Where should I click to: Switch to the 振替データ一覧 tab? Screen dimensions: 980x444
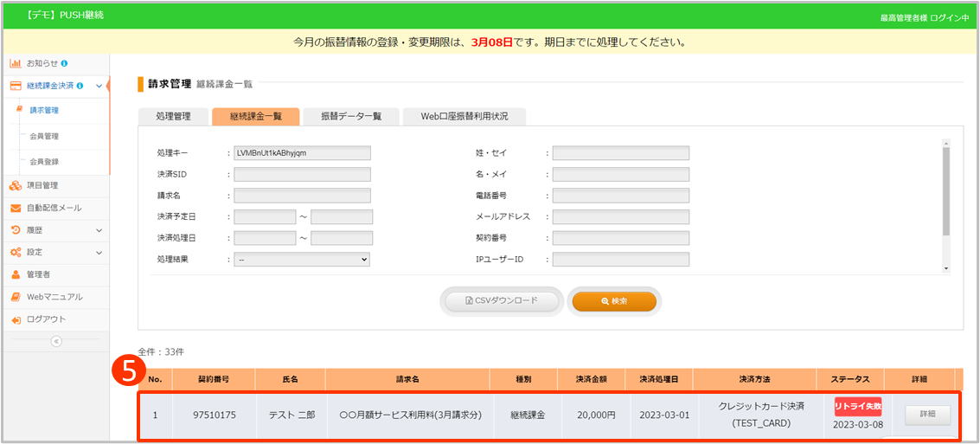[x=350, y=116]
